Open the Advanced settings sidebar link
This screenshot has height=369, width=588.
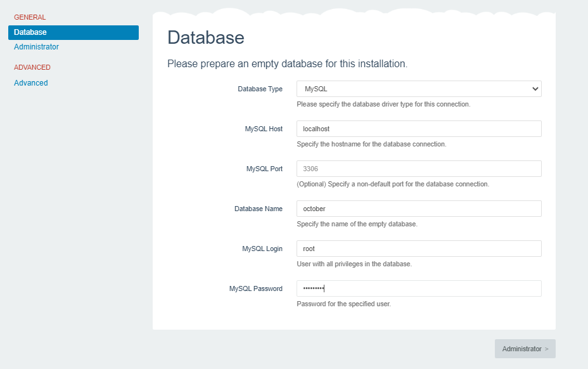point(31,83)
